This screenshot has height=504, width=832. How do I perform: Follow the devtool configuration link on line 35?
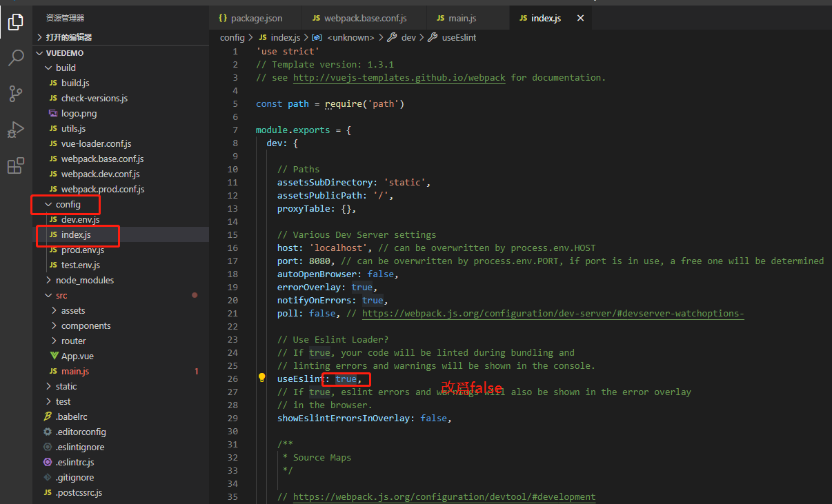444,496
